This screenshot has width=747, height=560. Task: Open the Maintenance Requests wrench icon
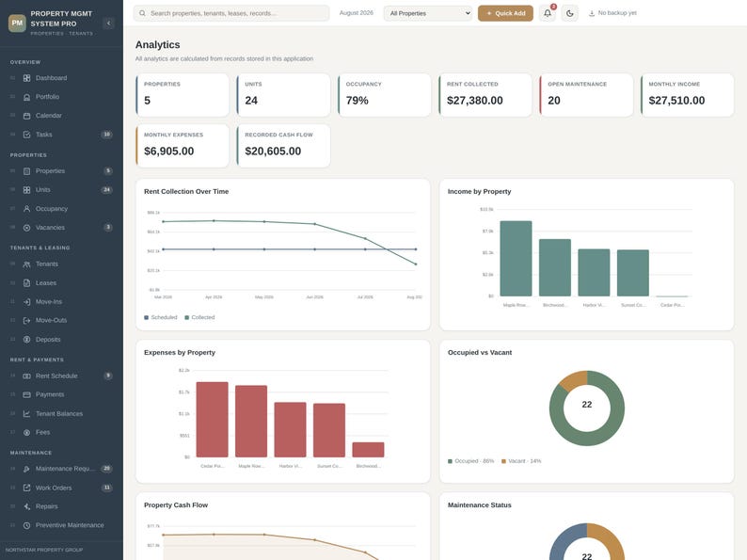tap(26, 469)
